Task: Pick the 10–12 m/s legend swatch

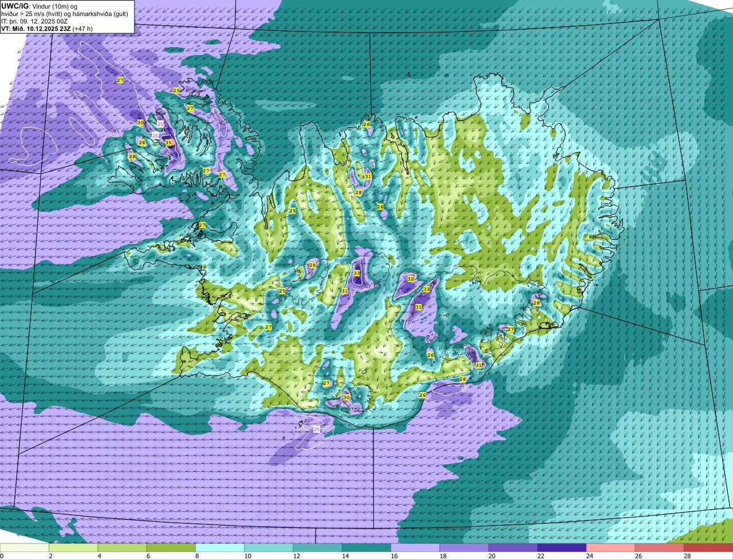Action: point(269,547)
